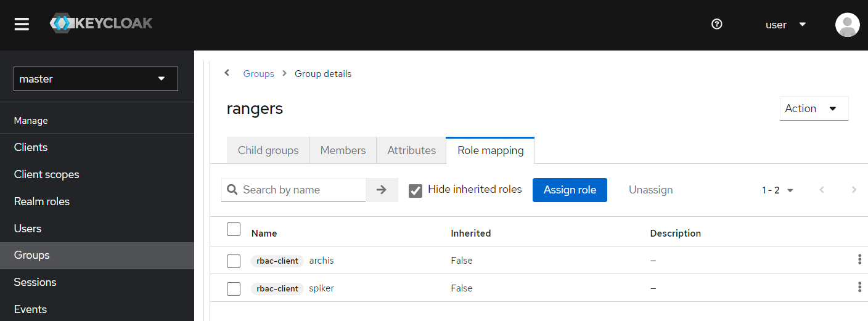This screenshot has height=321, width=868.
Task: Open the kebab menu for the archis row
Action: pyautogui.click(x=859, y=259)
